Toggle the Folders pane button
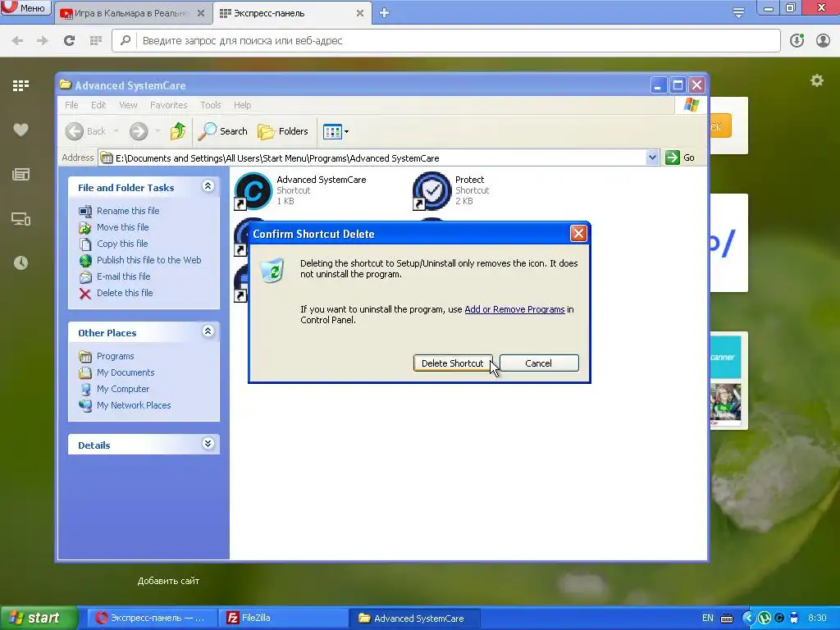840x630 pixels. point(283,131)
